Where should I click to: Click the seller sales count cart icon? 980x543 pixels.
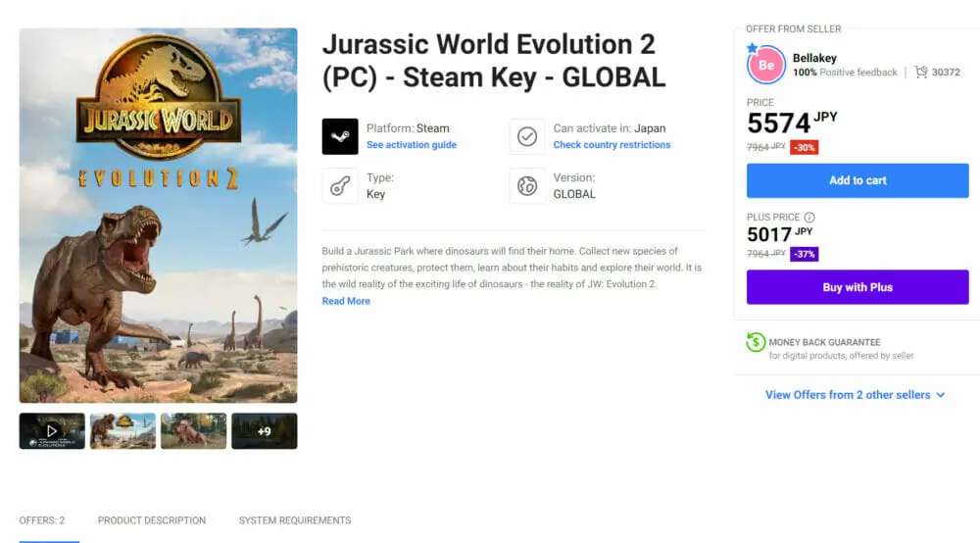(921, 73)
